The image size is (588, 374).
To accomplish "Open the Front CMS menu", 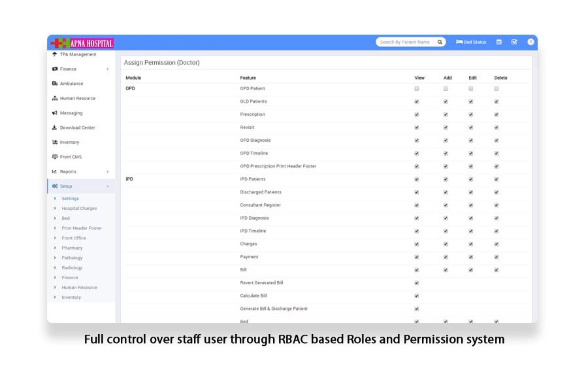I will (71, 157).
